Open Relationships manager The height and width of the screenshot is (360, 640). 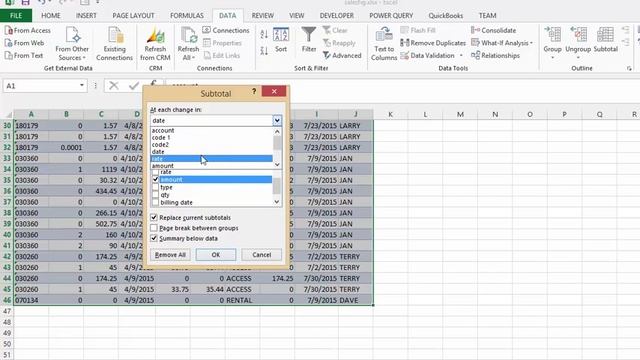coord(496,56)
